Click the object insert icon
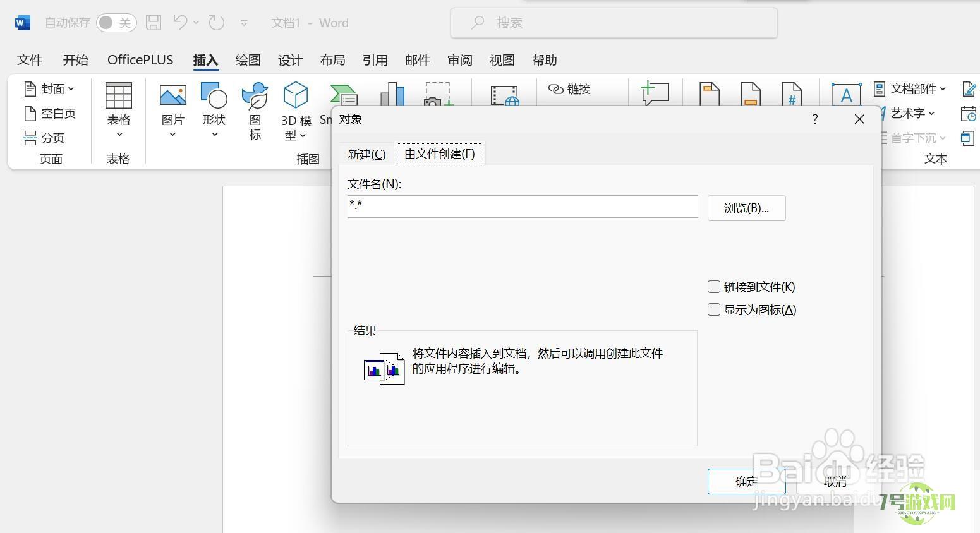The image size is (980, 533). [967, 138]
